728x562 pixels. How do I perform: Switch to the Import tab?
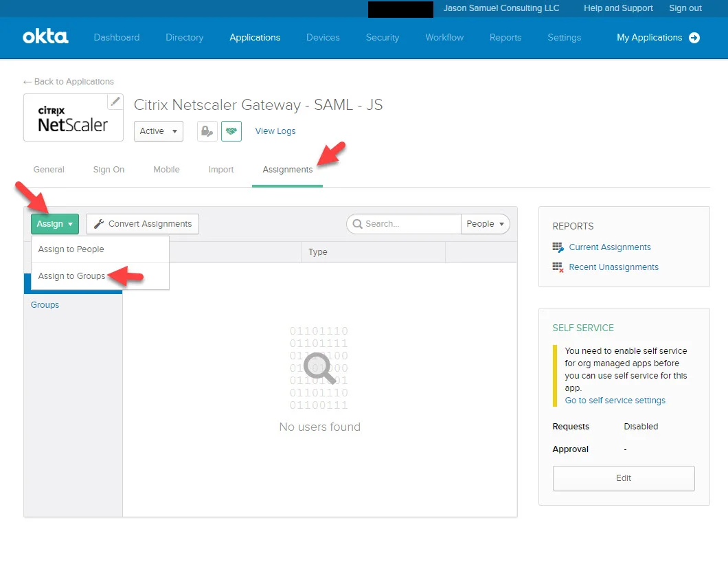(x=221, y=170)
